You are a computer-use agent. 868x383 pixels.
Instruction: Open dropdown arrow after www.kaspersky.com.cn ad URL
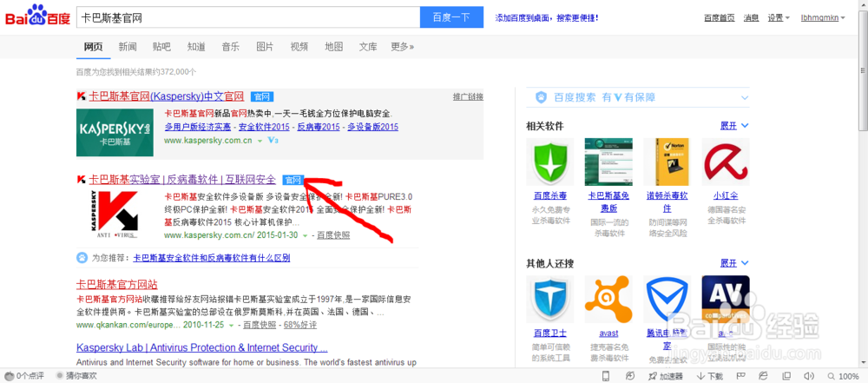point(259,142)
